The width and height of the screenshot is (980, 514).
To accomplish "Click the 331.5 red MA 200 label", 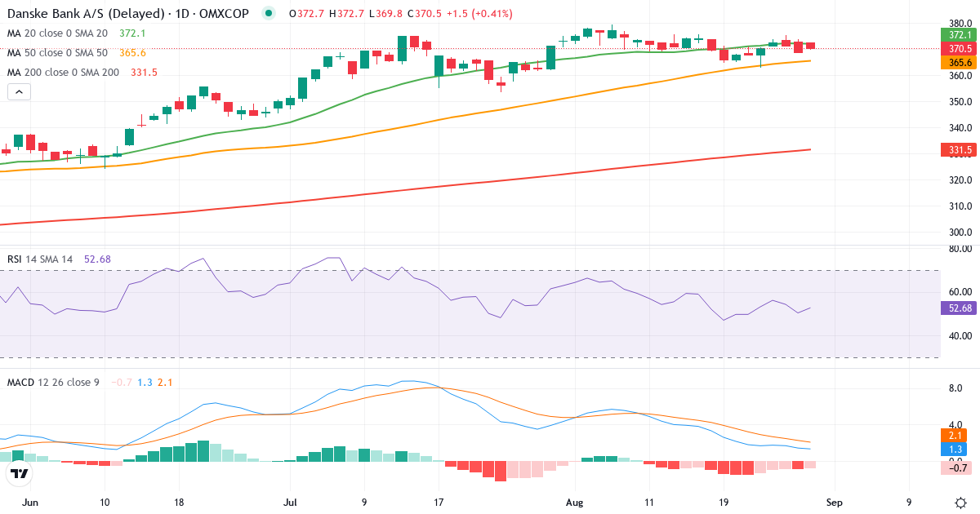I will 960,150.
